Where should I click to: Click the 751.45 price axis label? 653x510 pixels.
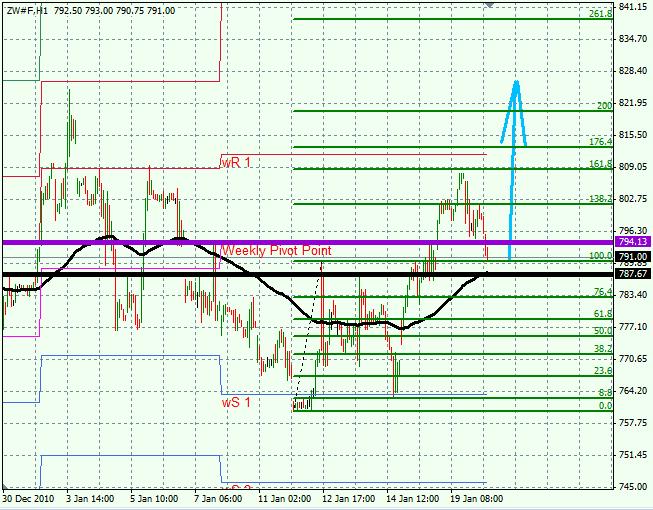coord(633,455)
